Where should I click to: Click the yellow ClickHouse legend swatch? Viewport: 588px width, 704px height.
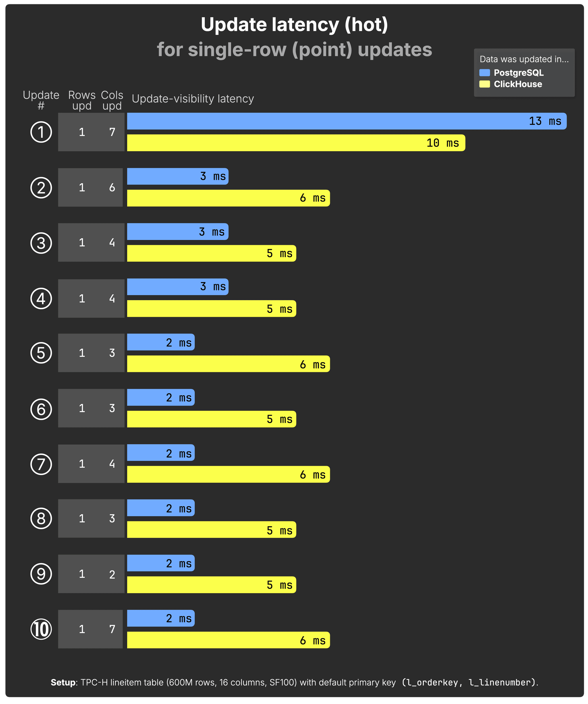point(485,84)
